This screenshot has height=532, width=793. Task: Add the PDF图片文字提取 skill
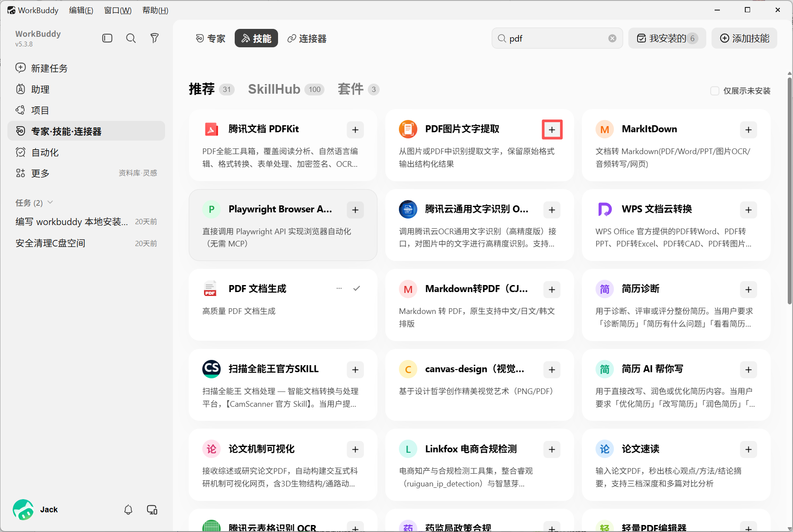coord(552,130)
